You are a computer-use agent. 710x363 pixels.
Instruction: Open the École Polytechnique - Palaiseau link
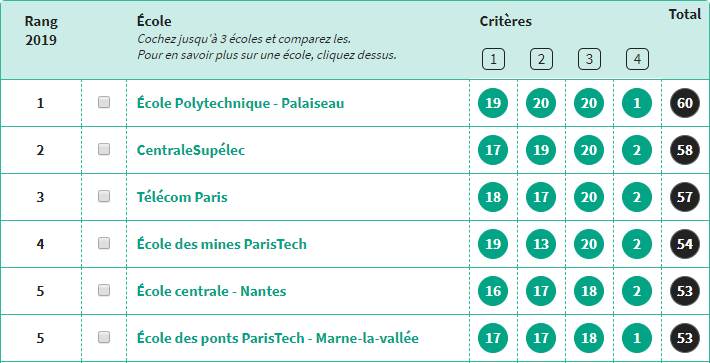[x=240, y=104]
